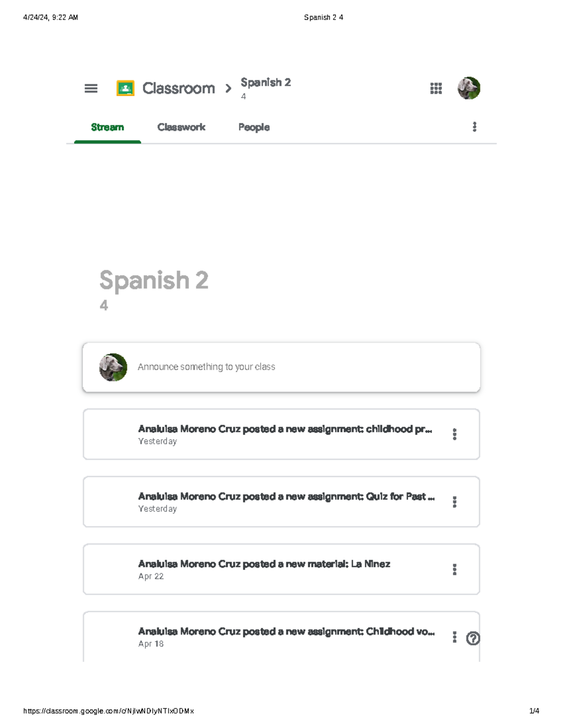Open the classroom.google.com link at page bottom

click(109, 711)
